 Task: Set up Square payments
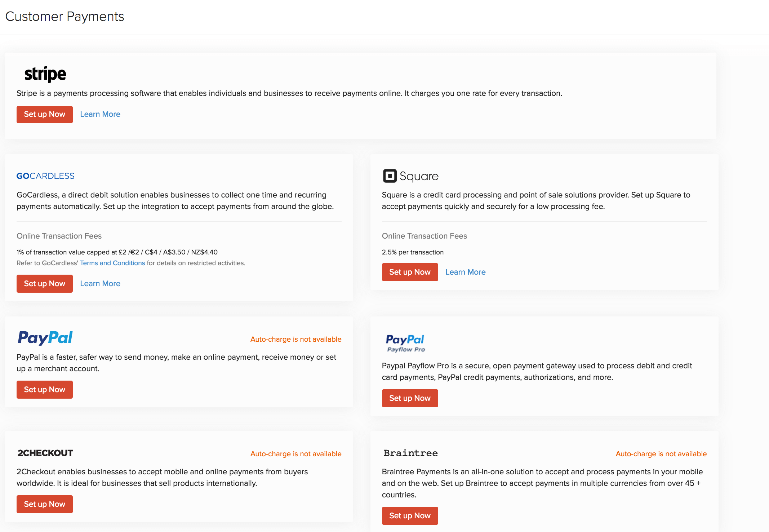pos(410,272)
